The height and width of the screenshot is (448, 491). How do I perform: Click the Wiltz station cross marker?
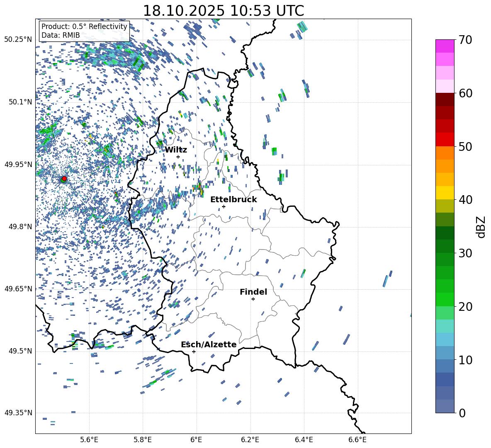178,157
